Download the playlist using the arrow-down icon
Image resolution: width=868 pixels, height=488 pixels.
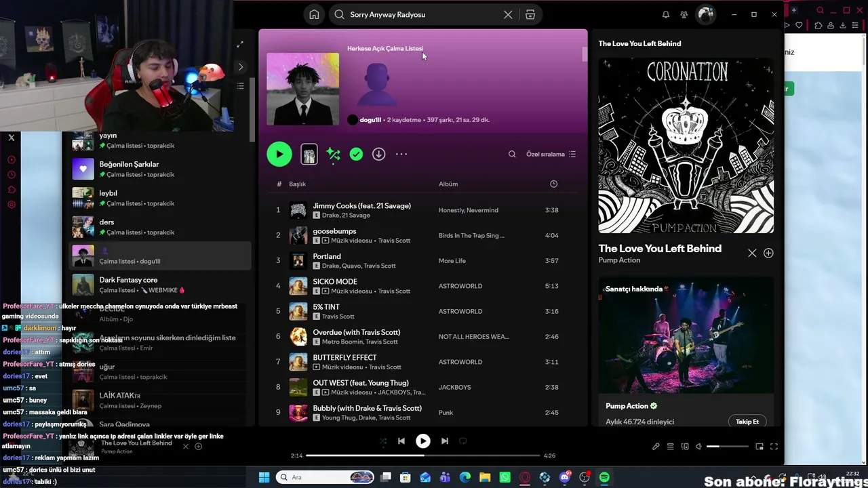click(378, 155)
